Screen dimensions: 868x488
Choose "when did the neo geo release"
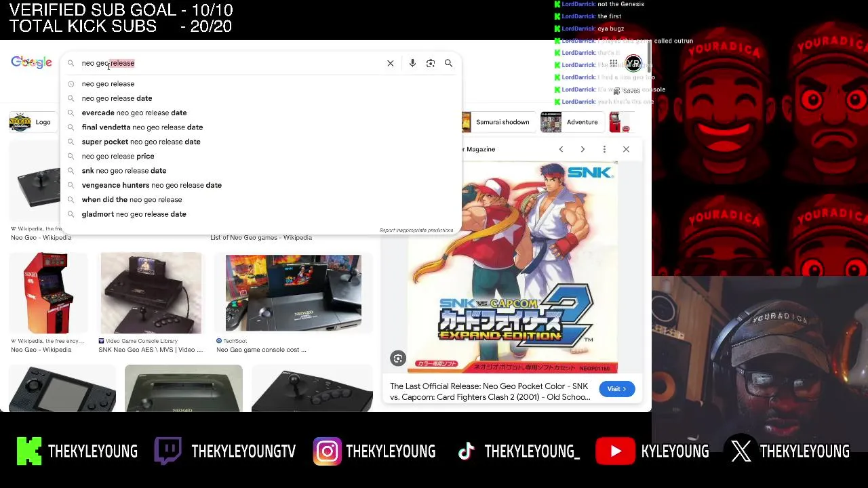click(x=260, y=199)
